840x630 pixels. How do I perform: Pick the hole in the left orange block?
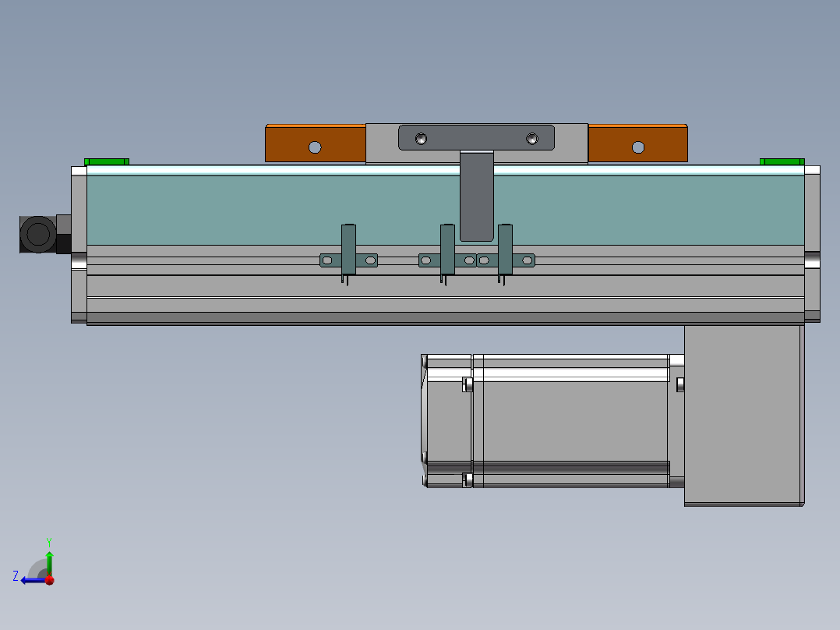(x=315, y=147)
